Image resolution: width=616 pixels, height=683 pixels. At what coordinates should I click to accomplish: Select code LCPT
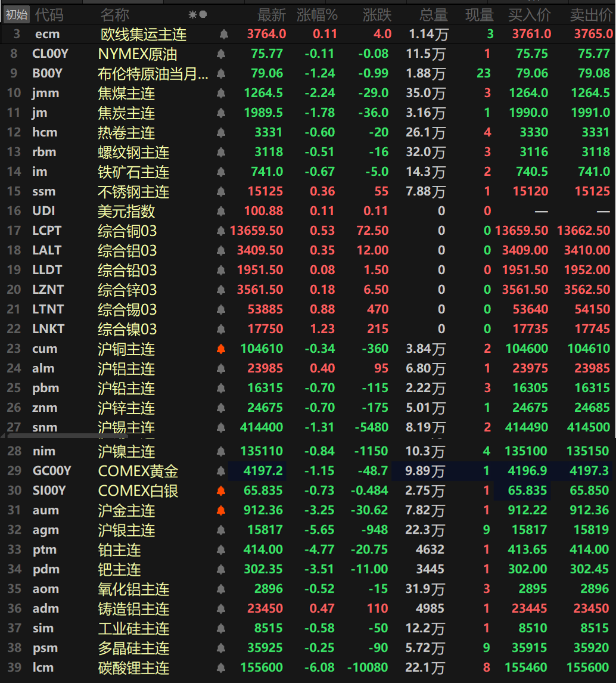point(47,231)
